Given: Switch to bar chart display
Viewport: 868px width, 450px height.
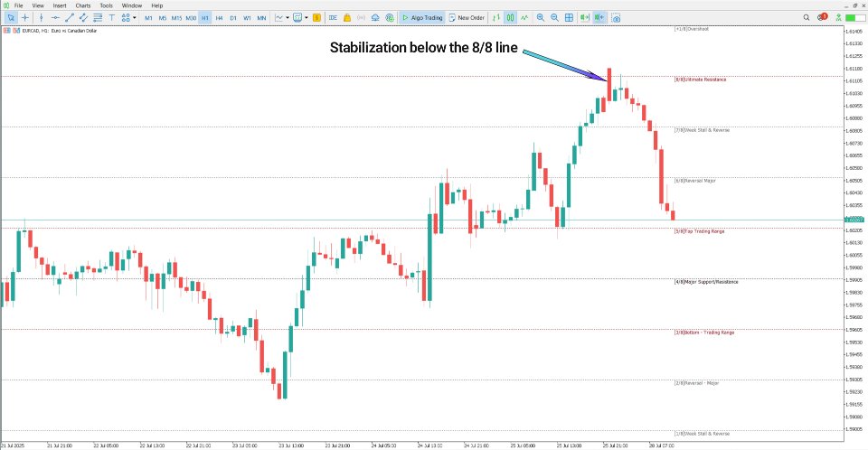Looking at the screenshot, I should 496,18.
